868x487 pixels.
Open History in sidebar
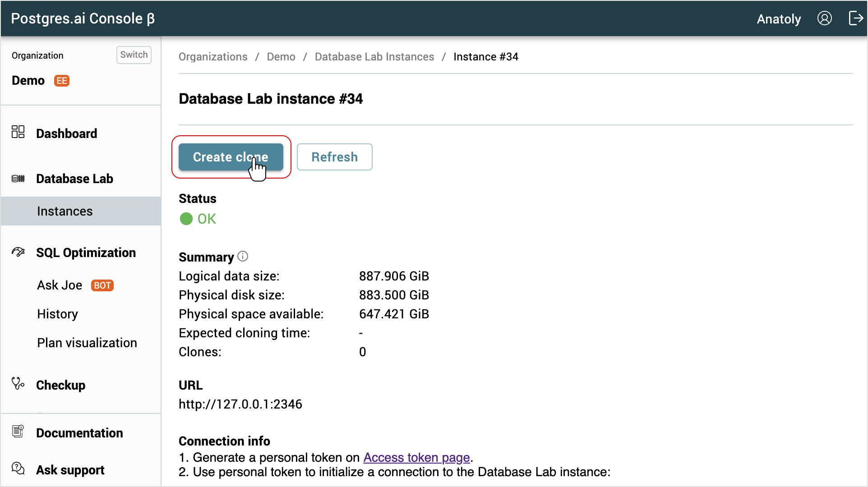pos(58,314)
